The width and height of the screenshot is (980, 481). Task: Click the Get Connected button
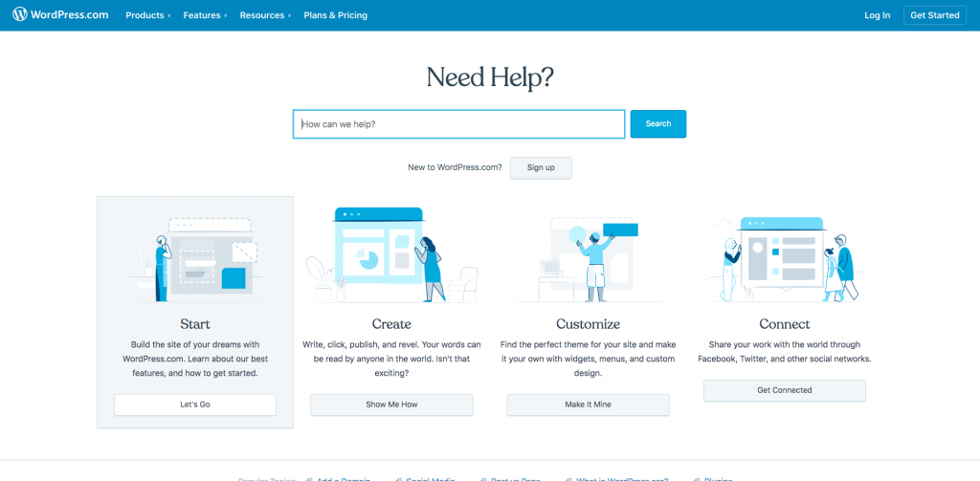point(785,390)
